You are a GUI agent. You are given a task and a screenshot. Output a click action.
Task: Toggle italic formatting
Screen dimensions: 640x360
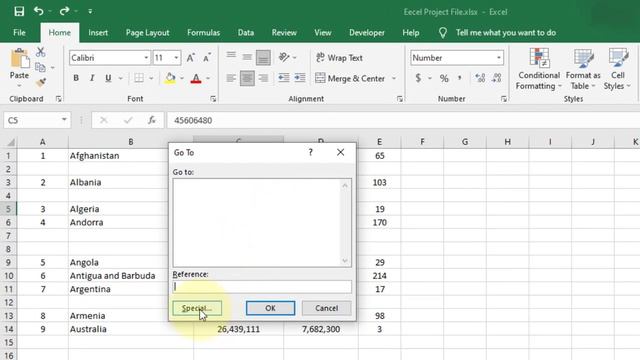tap(92, 78)
